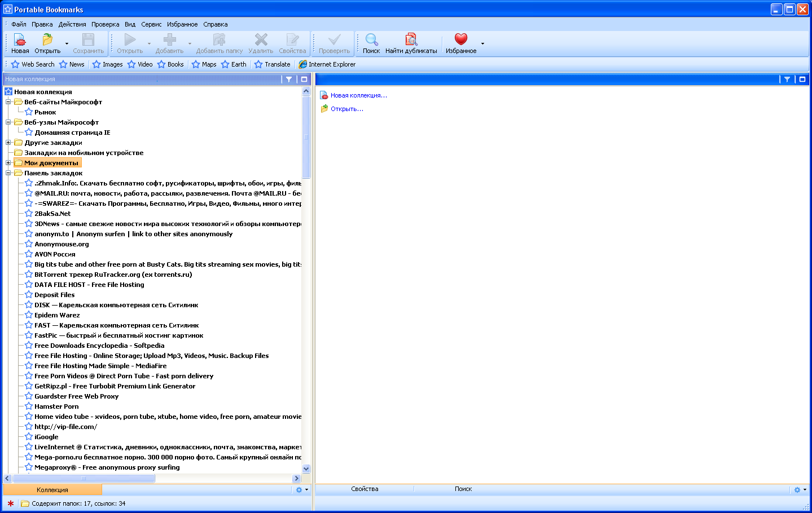Open the Сервис menu
Screen dimensions: 812x513
coord(151,24)
